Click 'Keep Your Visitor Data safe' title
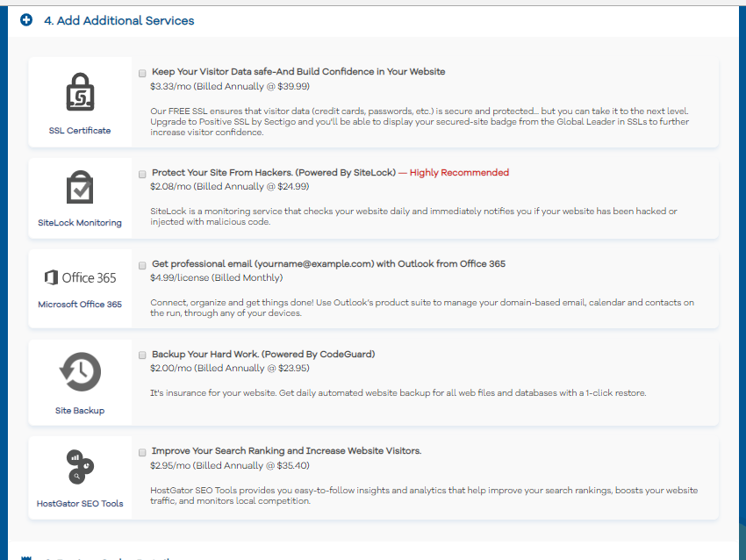Image resolution: width=746 pixels, height=560 pixels. pos(298,72)
